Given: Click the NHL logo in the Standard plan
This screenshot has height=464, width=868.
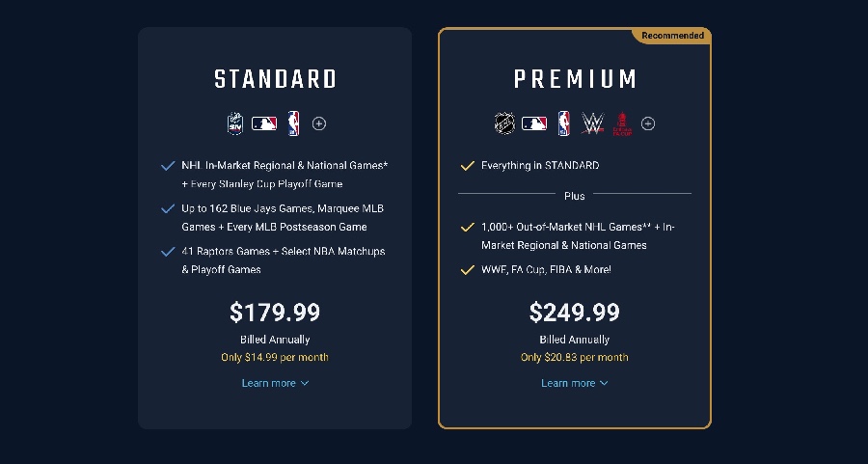Looking at the screenshot, I should (x=235, y=123).
